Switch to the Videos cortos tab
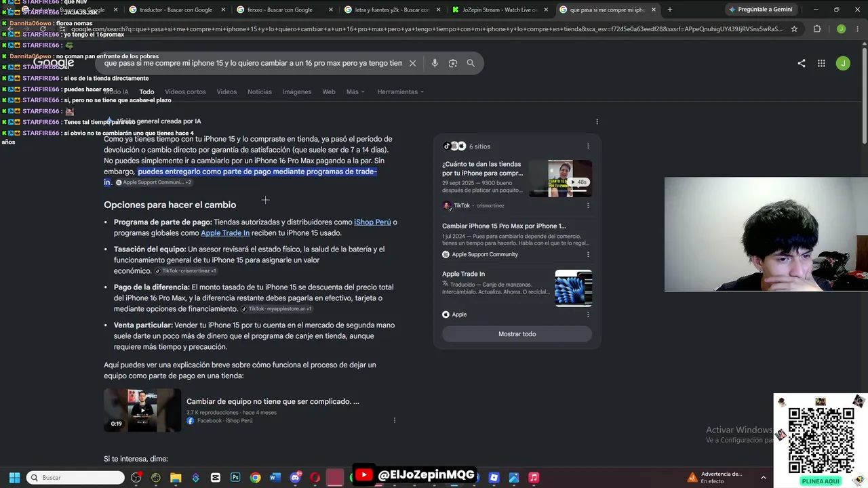Viewport: 868px width, 488px height. point(185,91)
